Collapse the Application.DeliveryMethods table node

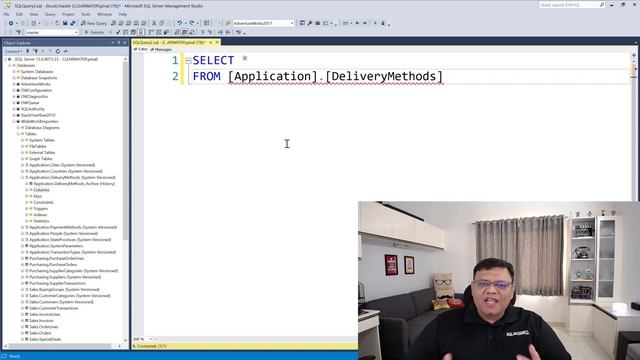22,178
